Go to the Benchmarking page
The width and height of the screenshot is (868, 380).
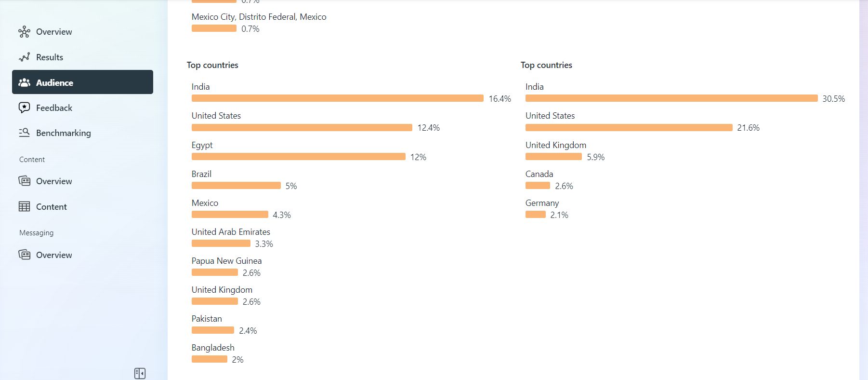63,133
